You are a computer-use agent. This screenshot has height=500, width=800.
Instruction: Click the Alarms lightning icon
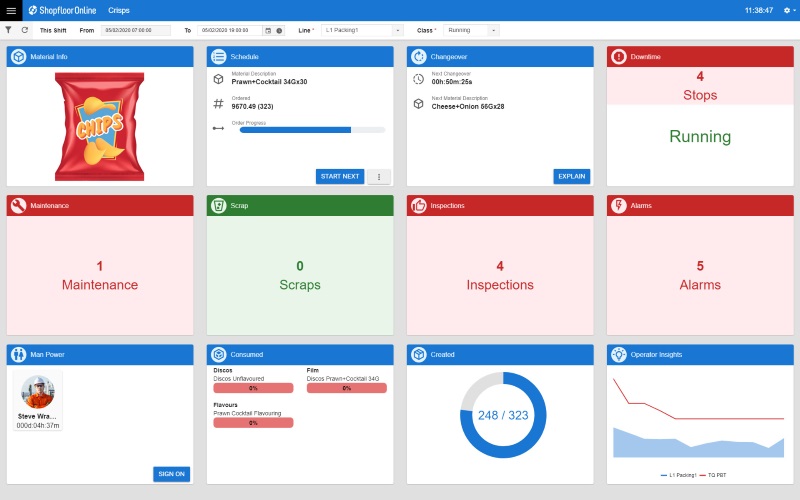pos(618,206)
